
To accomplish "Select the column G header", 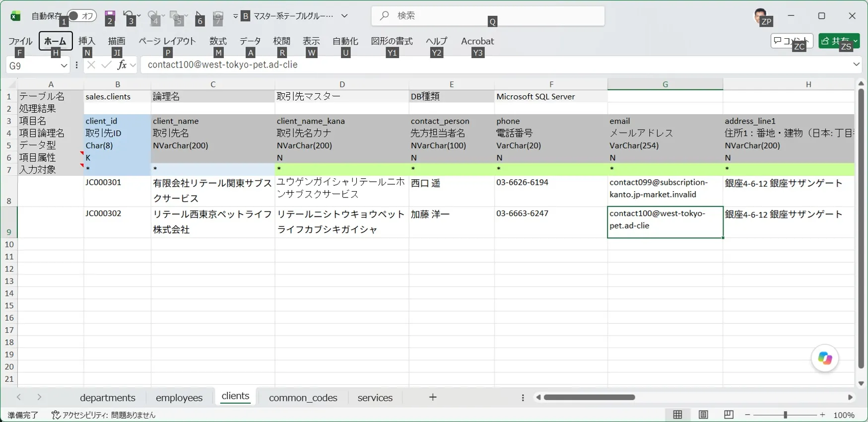I will point(665,84).
